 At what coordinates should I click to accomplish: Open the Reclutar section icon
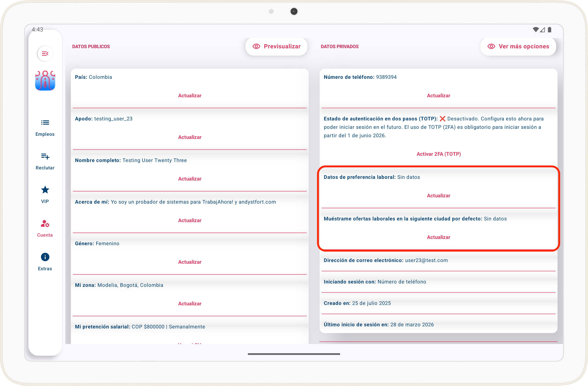click(x=45, y=156)
